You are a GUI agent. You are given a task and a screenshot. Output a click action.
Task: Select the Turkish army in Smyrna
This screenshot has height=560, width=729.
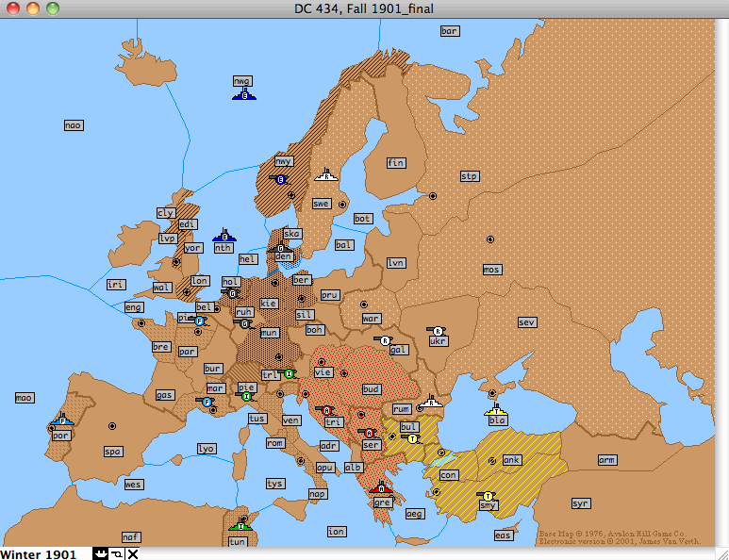point(487,496)
